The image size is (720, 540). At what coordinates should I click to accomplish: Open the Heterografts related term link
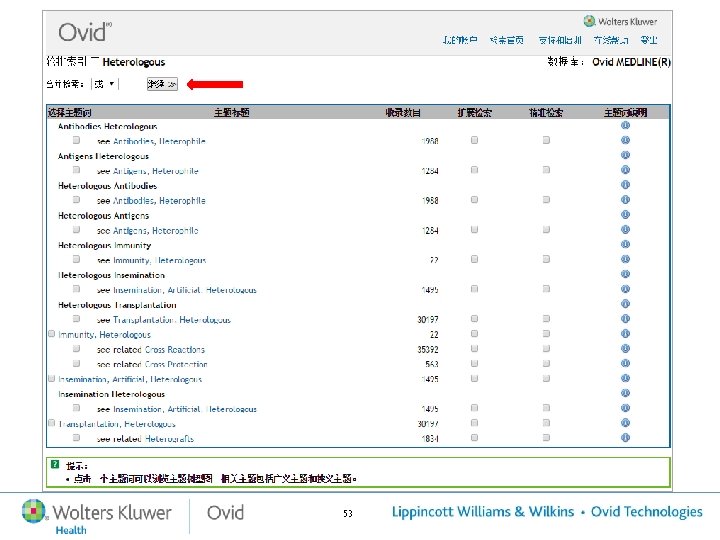169,439
